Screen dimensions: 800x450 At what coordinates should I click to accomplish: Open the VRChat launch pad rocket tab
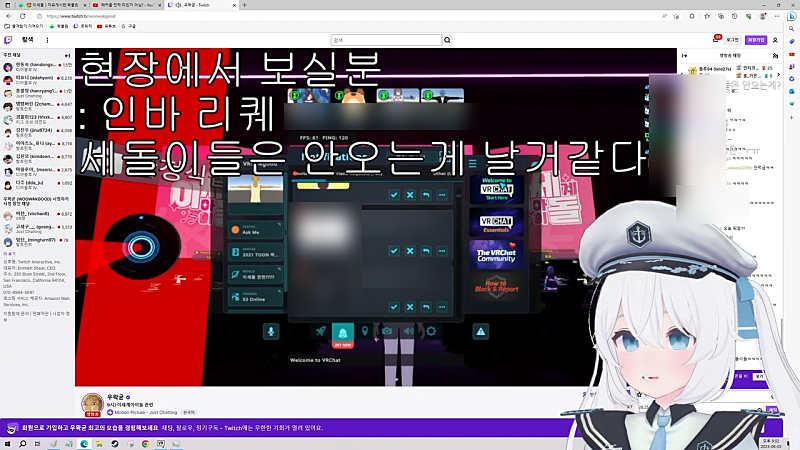click(320, 332)
